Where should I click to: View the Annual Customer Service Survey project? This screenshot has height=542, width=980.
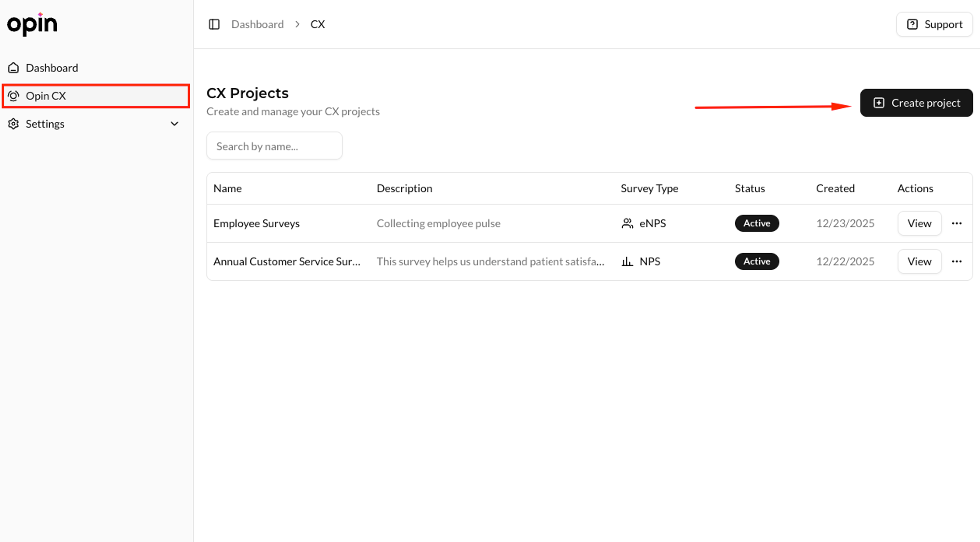(x=919, y=262)
